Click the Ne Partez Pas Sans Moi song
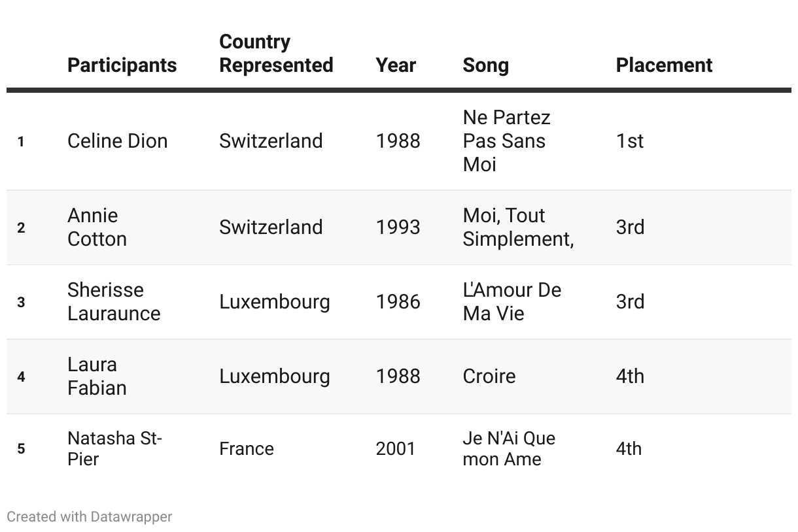Viewport: 798px width, 532px height. tap(506, 141)
